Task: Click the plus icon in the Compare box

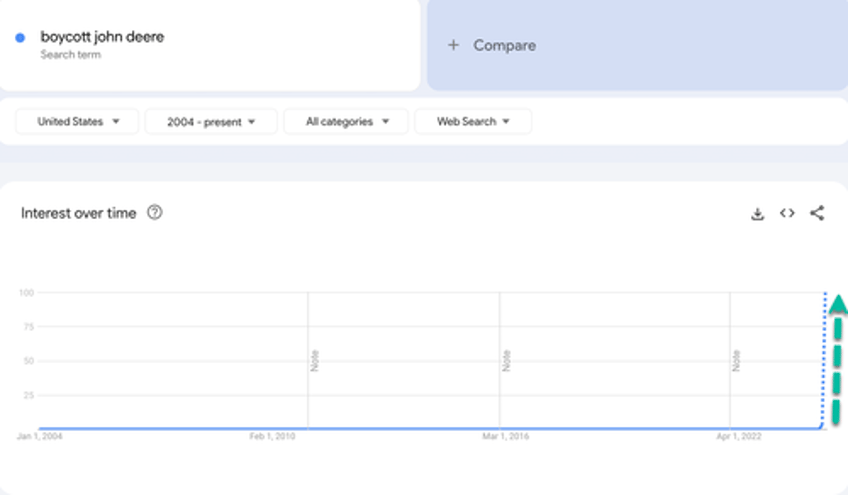Action: pos(453,45)
